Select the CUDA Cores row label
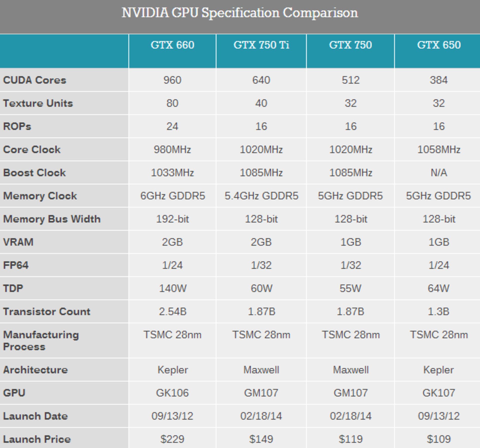The width and height of the screenshot is (480, 448). (x=34, y=80)
